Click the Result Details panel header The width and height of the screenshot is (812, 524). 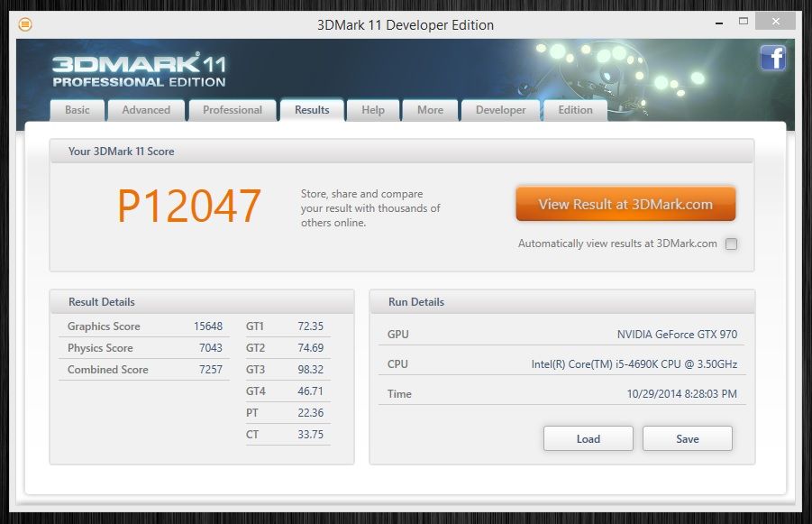(202, 302)
